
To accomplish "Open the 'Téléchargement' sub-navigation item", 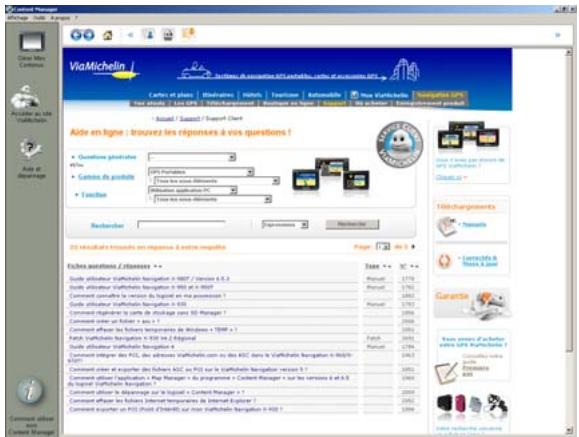I will 230,103.
